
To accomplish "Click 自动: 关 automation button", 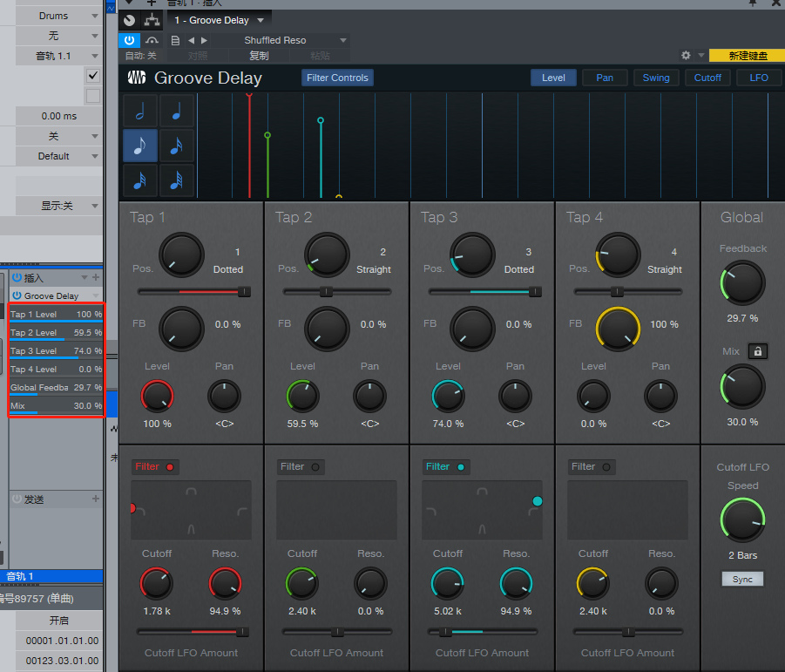I will point(140,56).
